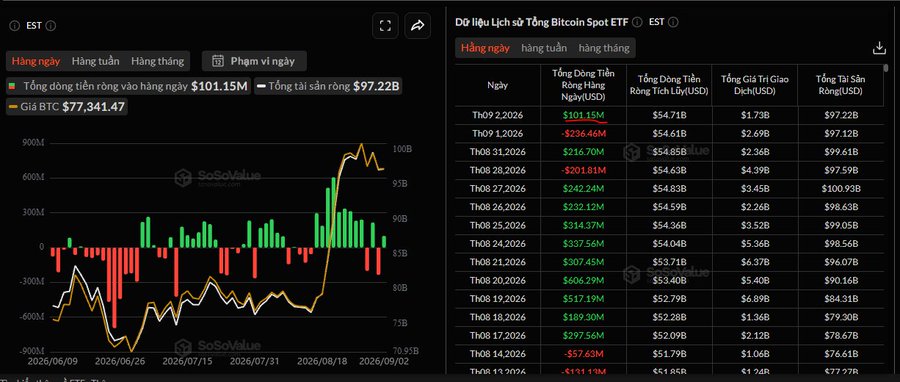
Task: Click Ngày column header
Action: tap(497, 85)
